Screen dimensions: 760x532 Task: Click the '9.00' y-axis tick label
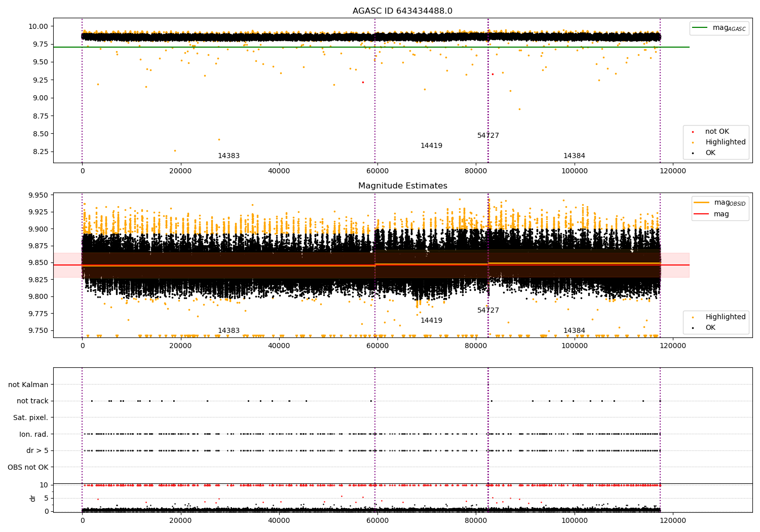tap(41, 98)
